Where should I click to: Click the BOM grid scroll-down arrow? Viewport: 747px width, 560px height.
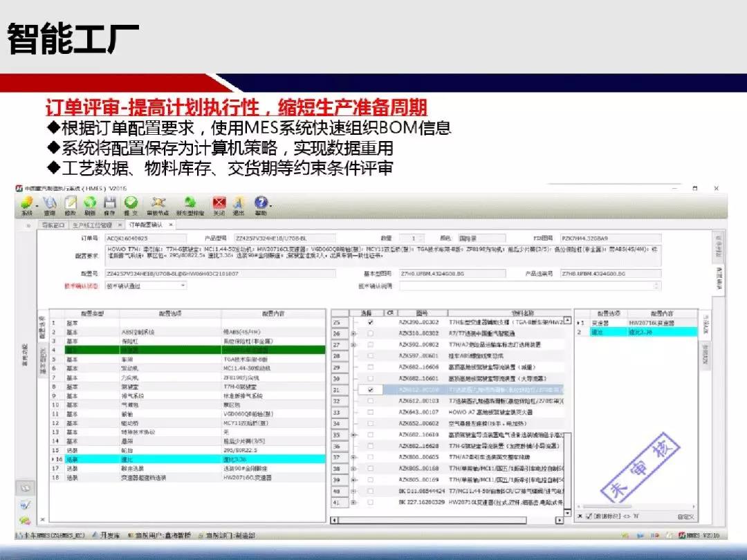pos(567,512)
